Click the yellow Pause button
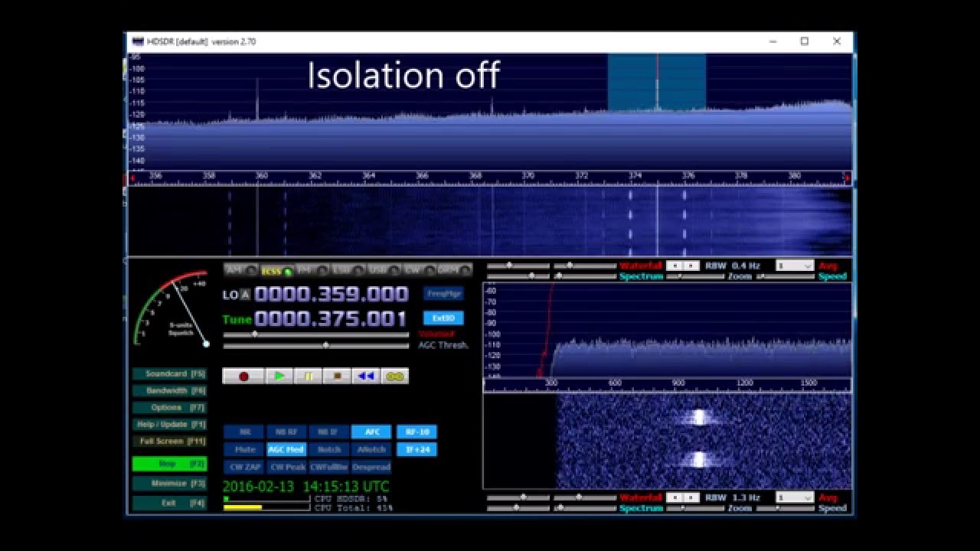Viewport: 980px width, 551px height. click(309, 376)
